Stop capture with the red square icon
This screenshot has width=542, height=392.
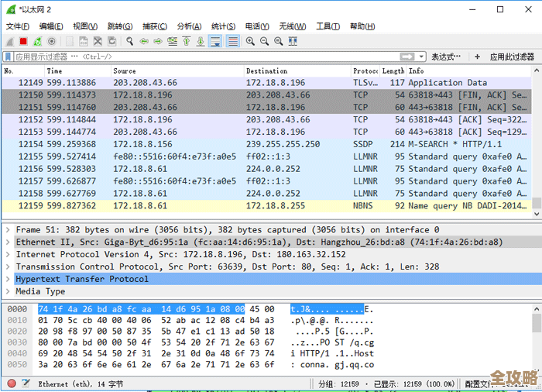click(24, 41)
